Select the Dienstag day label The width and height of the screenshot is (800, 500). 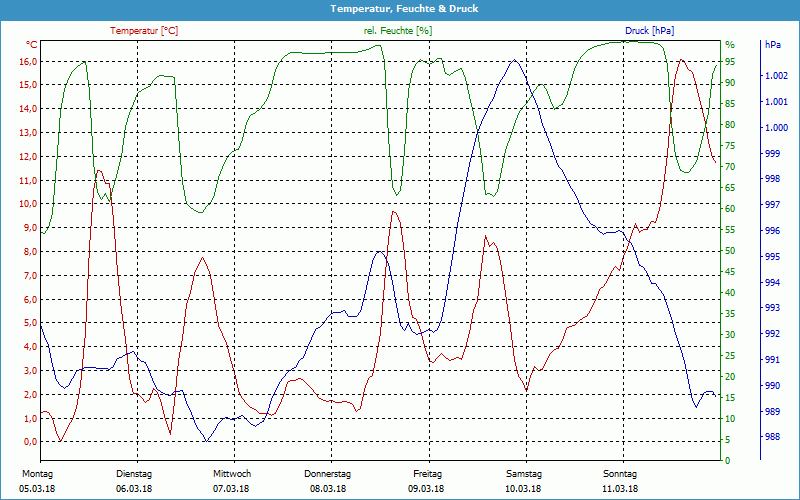[x=134, y=474]
